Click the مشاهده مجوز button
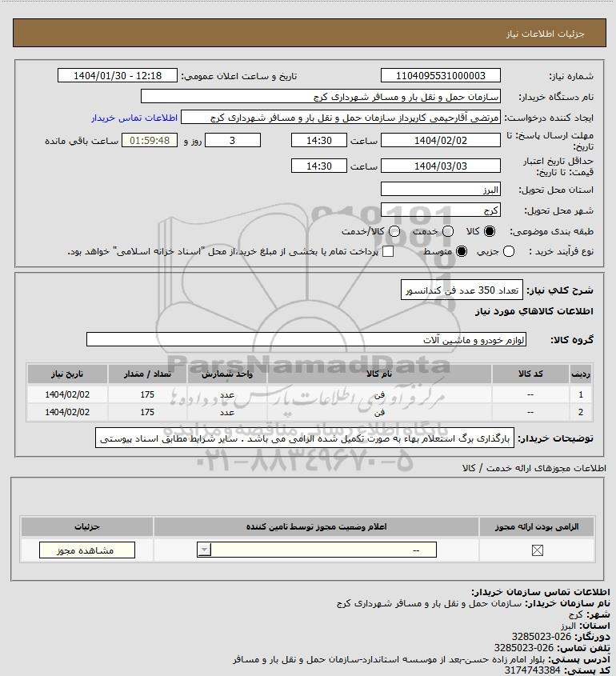Viewport: 616px width, 676px height. click(x=87, y=550)
